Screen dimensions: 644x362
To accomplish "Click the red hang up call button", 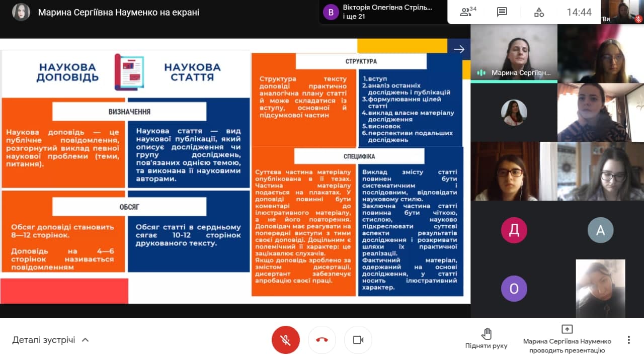I will (322, 340).
